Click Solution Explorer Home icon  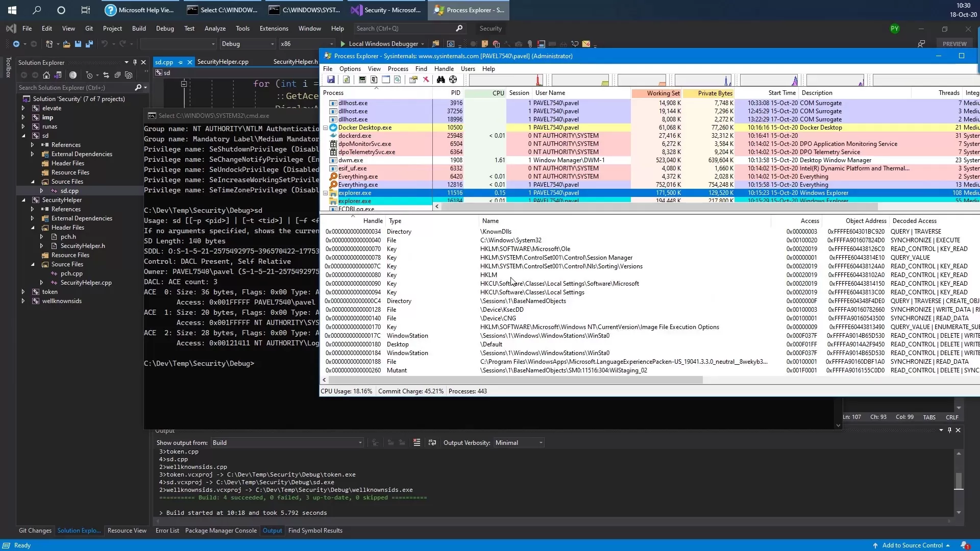[46, 76]
